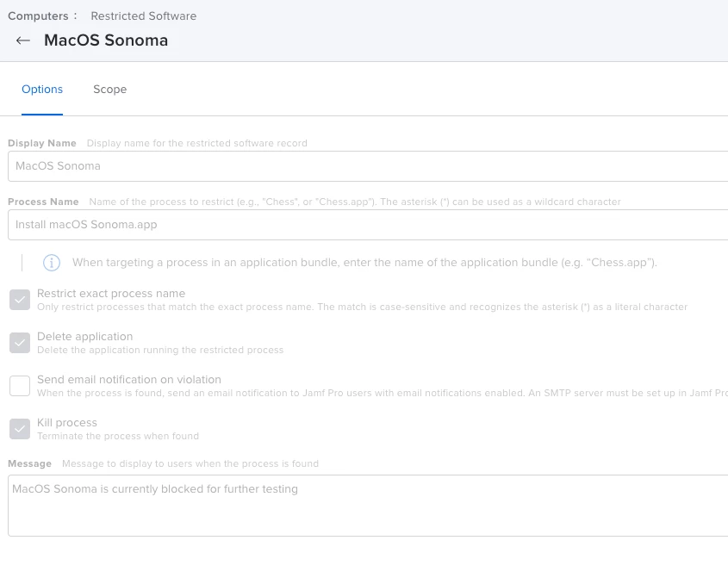Click the 'MacOS Sonoma' page title

click(x=106, y=40)
